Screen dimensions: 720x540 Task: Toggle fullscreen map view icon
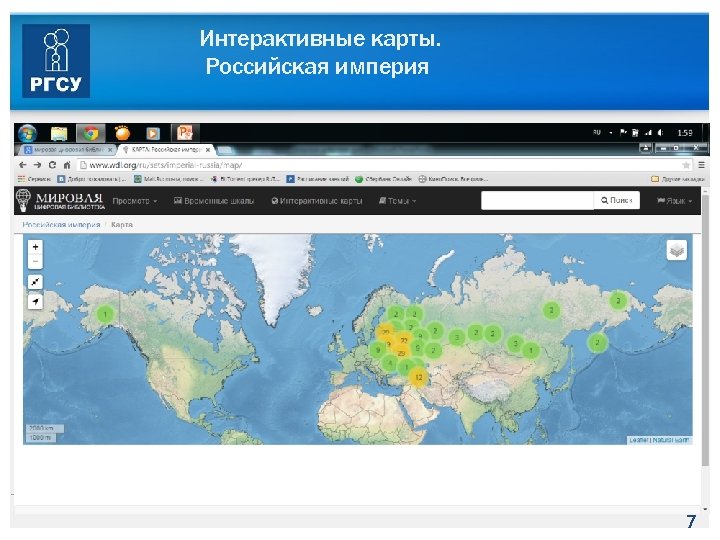pos(35,282)
